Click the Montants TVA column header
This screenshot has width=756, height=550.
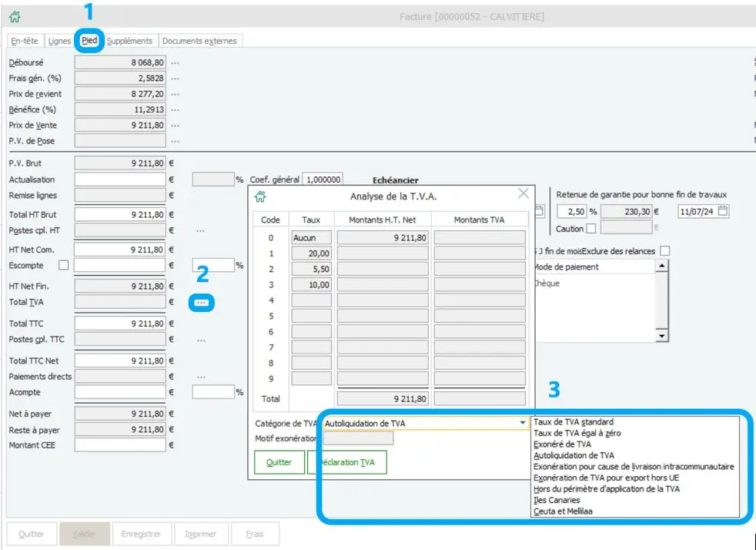click(480, 220)
